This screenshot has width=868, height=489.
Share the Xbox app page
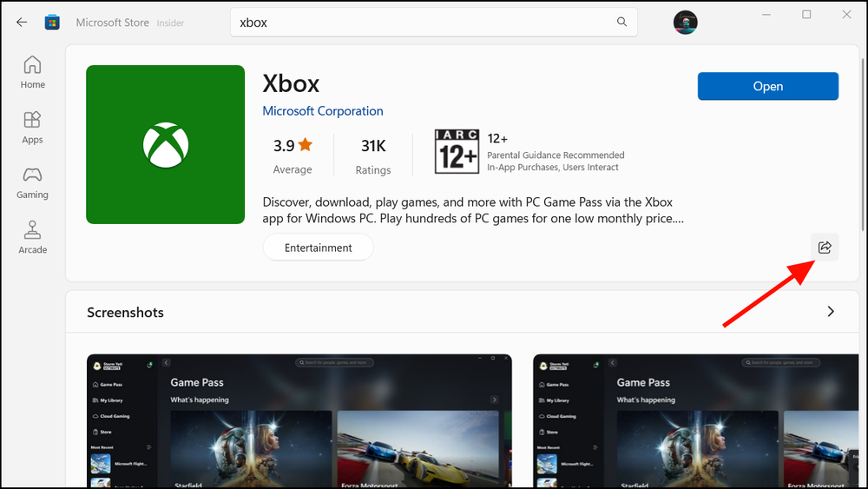[825, 247]
